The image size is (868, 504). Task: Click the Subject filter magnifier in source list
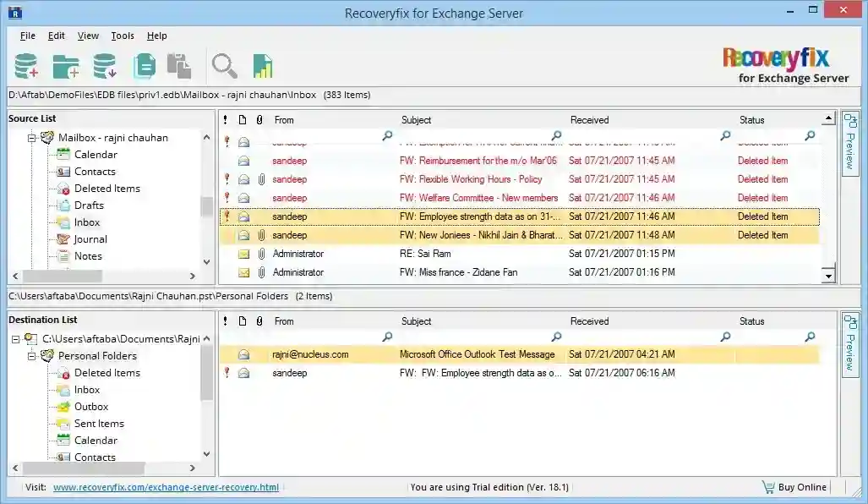click(556, 135)
